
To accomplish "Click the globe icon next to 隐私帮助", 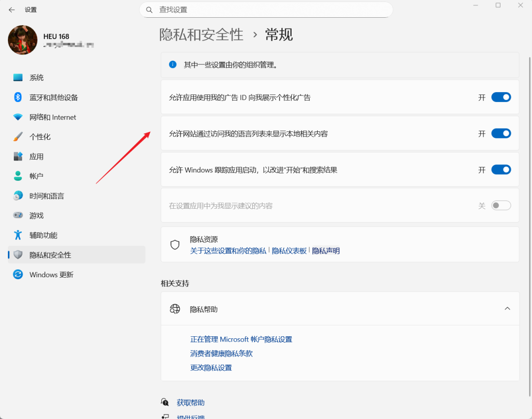I will click(175, 309).
